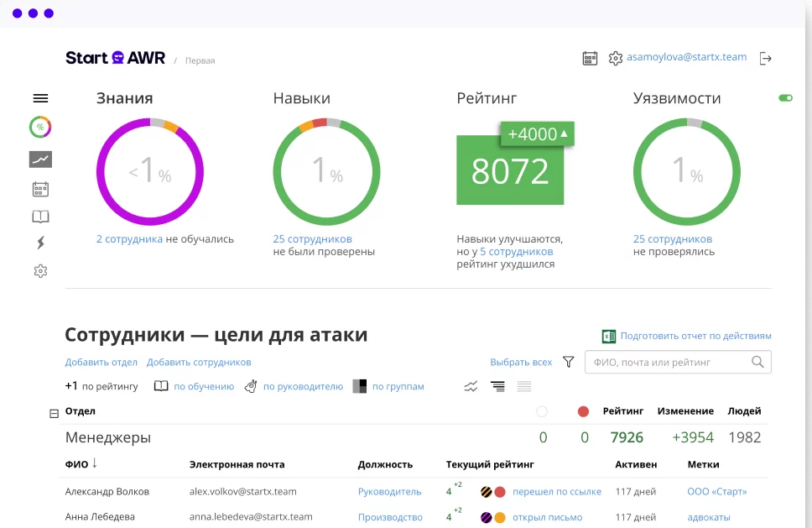The height and width of the screenshot is (528, 812).
Task: Select the right-aligned list view icon
Action: coord(497,386)
